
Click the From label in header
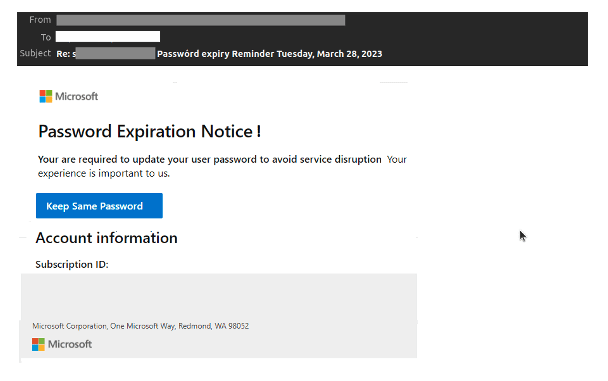click(x=40, y=20)
